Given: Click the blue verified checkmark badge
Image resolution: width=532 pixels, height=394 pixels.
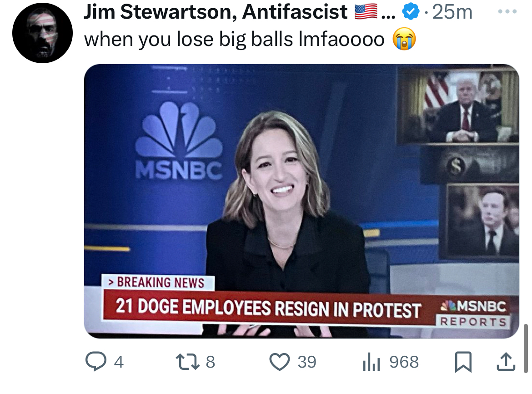Looking at the screenshot, I should click(x=411, y=13).
